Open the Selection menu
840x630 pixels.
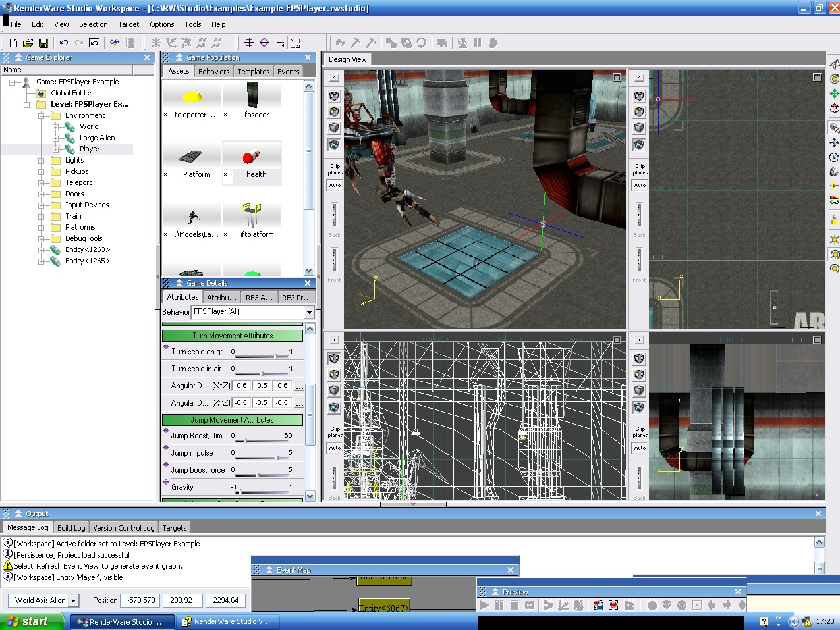click(93, 24)
